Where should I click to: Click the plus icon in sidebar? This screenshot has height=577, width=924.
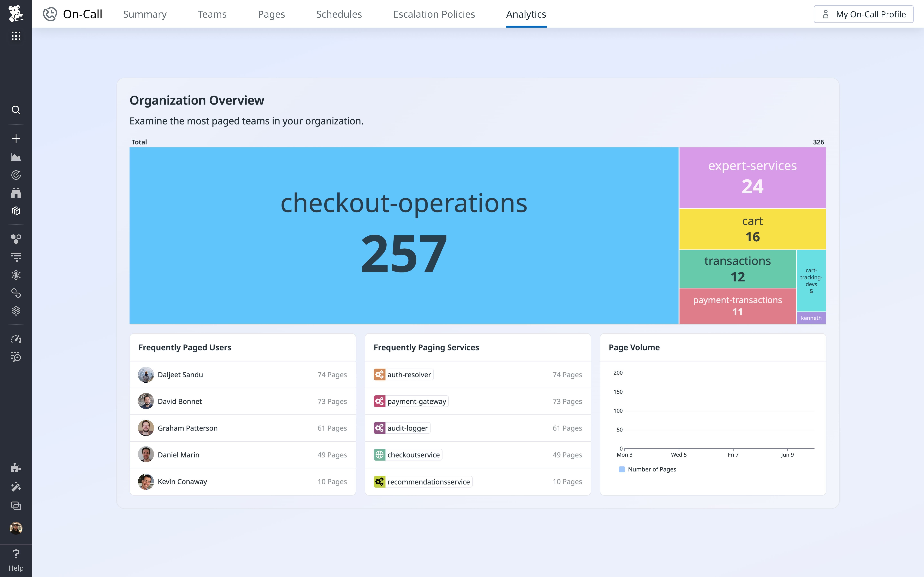tap(16, 138)
